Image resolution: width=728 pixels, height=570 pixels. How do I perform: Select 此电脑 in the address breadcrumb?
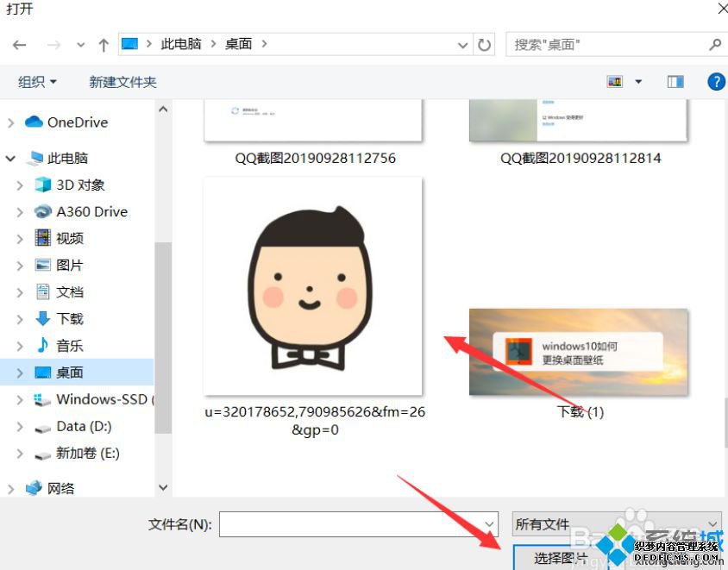tap(181, 44)
